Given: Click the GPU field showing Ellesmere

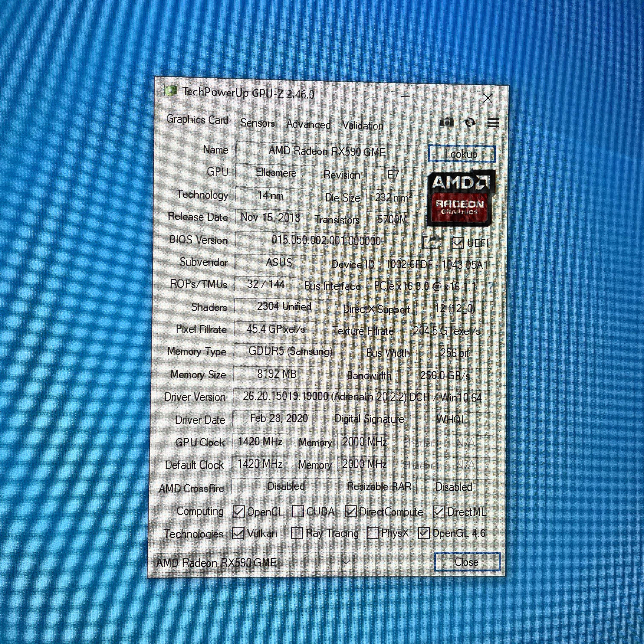Looking at the screenshot, I should coord(276,173).
